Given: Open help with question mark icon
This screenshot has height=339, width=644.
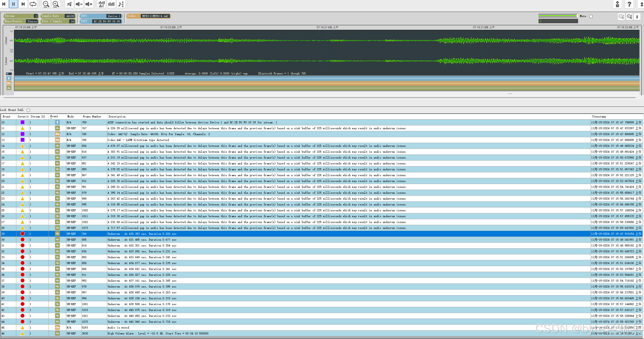Looking at the screenshot, I should [x=629, y=4].
